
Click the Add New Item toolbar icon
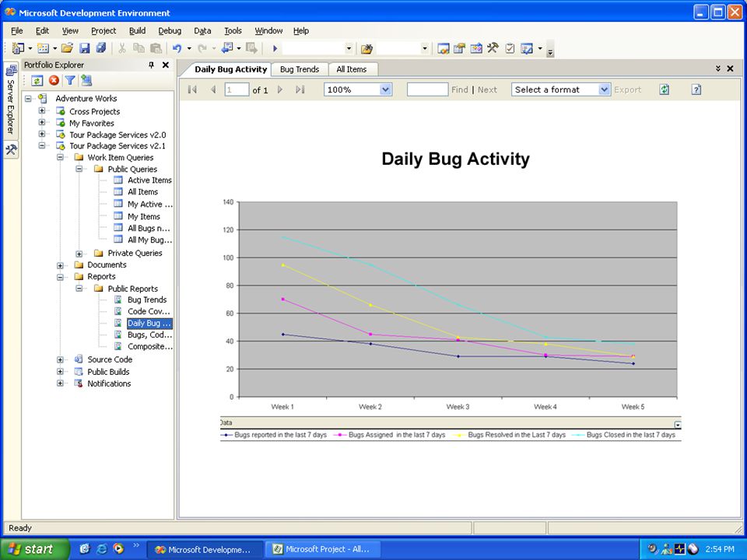point(43,48)
